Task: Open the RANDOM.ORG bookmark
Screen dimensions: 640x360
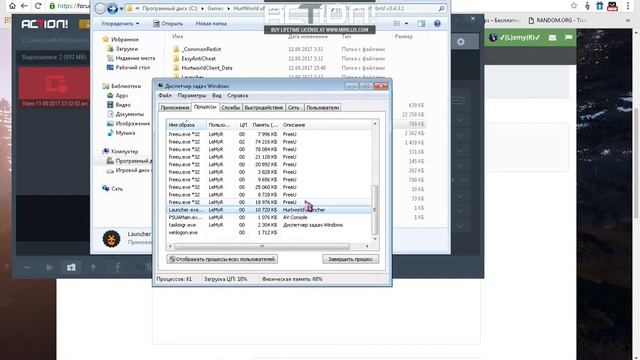Action: [557, 20]
